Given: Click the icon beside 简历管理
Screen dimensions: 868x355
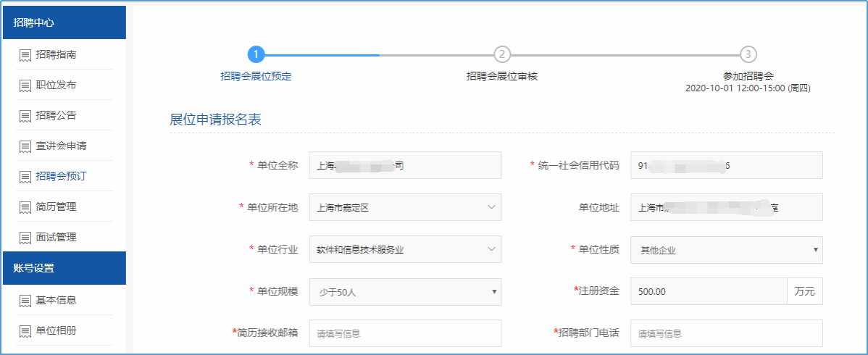Looking at the screenshot, I should click(25, 207).
